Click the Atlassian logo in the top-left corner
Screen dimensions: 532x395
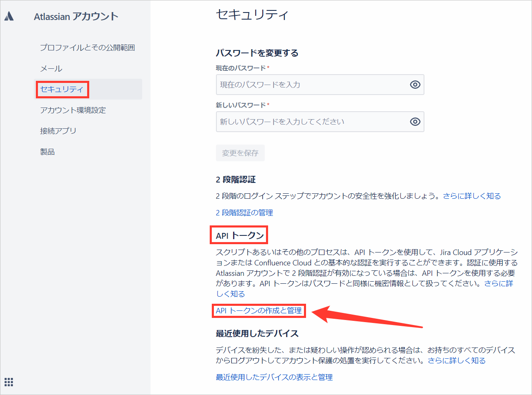9,16
